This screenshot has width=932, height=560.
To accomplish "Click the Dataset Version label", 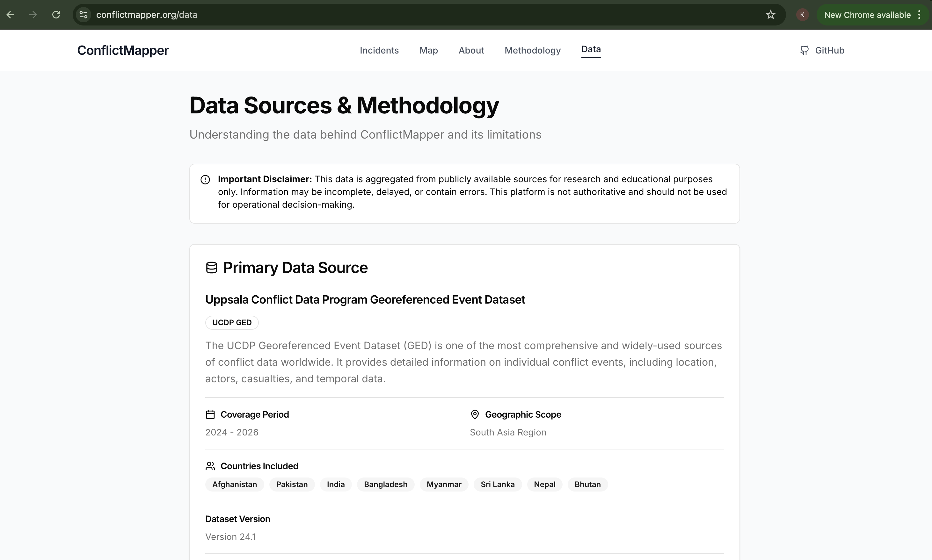I will click(x=238, y=519).
